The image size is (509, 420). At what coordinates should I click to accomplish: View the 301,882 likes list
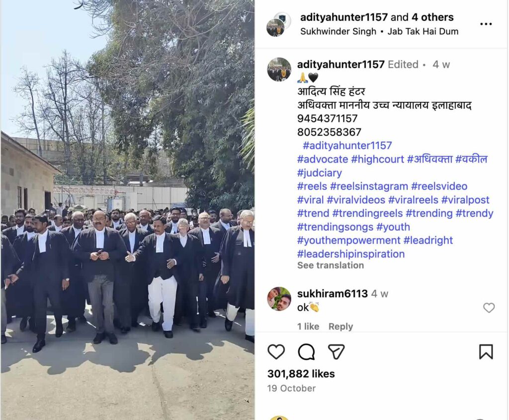pyautogui.click(x=301, y=374)
